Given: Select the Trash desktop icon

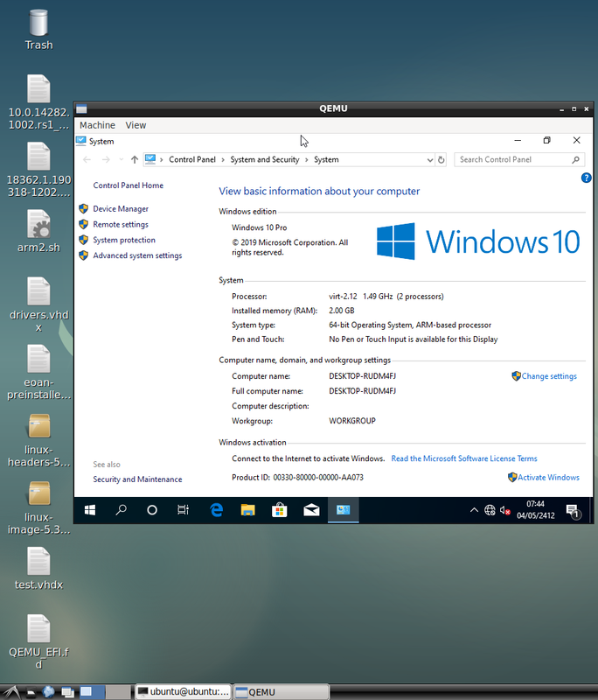Looking at the screenshot, I should coord(38,30).
